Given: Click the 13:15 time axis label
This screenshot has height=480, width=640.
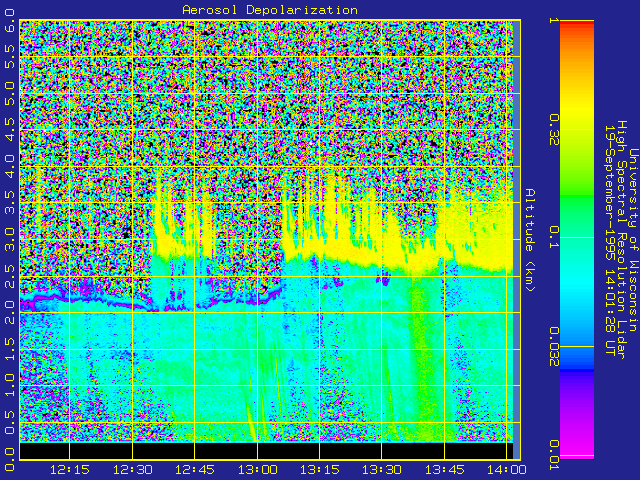Looking at the screenshot, I should 320,470.
